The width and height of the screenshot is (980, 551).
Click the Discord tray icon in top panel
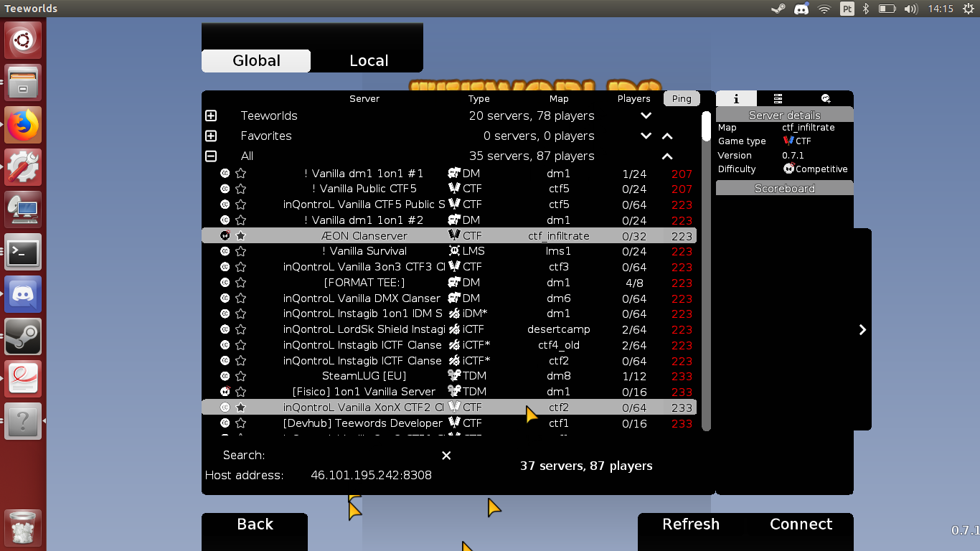801,9
